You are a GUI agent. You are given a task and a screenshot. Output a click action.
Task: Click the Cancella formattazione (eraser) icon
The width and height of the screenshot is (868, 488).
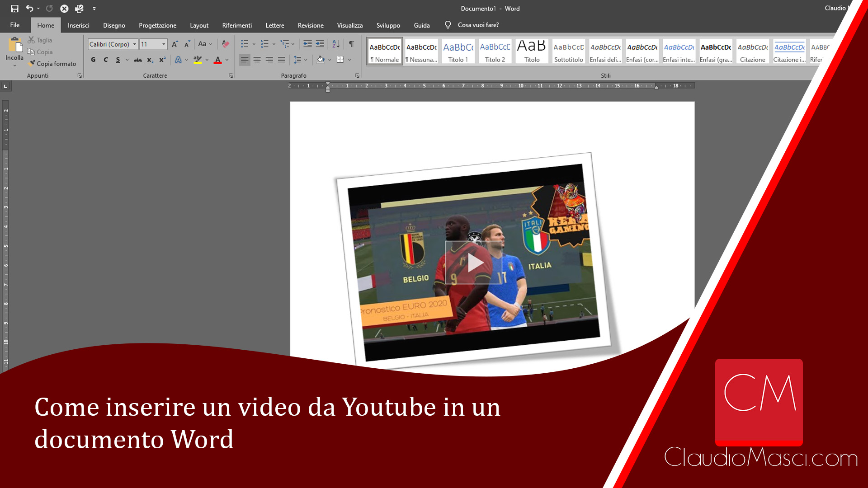point(225,44)
